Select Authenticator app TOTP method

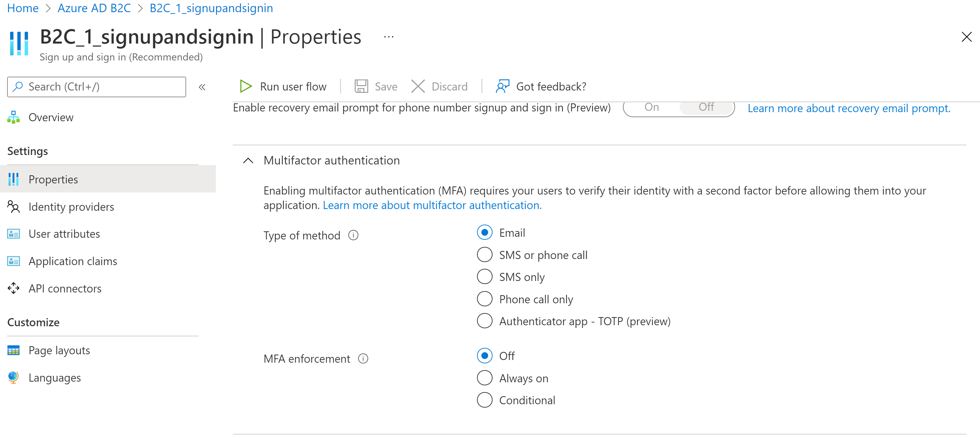point(484,321)
